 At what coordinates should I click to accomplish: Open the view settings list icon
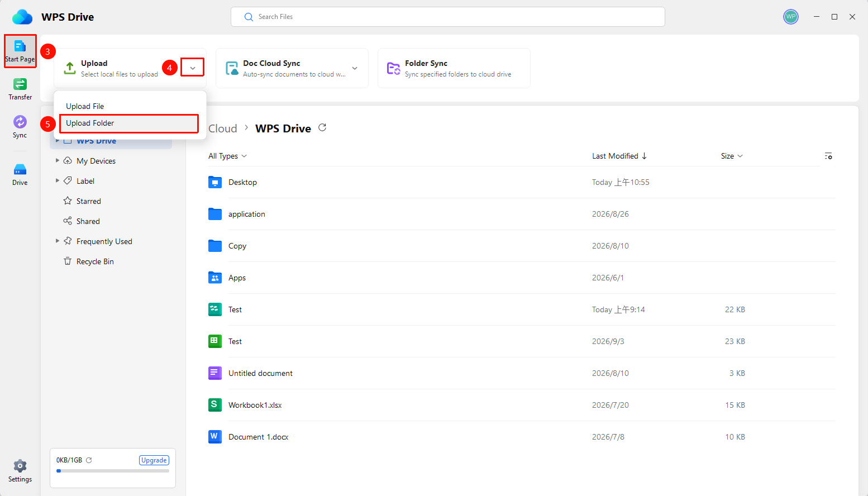click(x=828, y=156)
